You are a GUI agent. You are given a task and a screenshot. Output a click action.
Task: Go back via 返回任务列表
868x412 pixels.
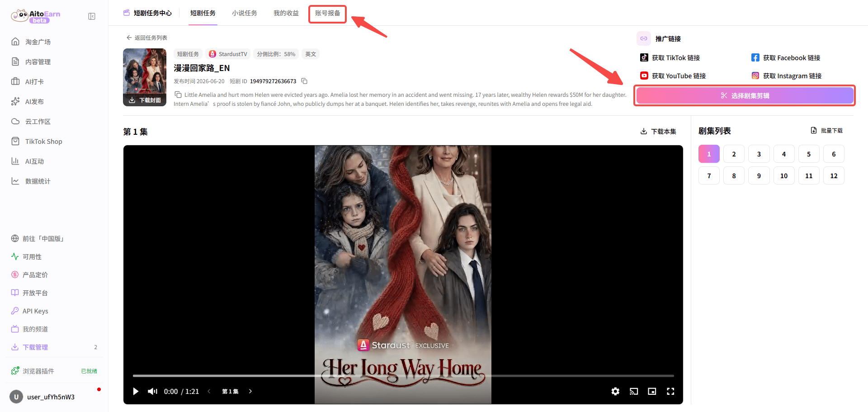(x=147, y=38)
